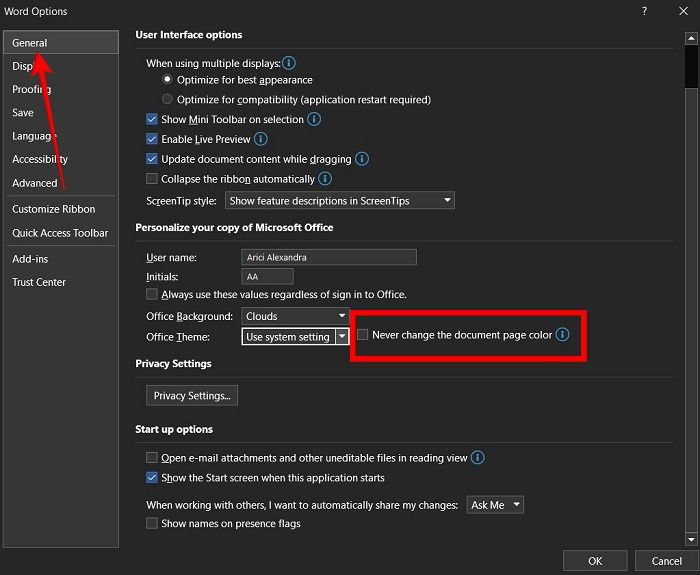This screenshot has width=700, height=575.
Task: Uncheck Show Mini Toolbar on selection
Action: pyautogui.click(x=152, y=119)
